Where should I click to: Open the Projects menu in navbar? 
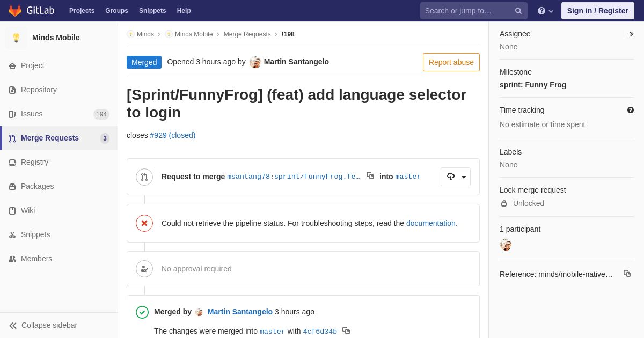pyautogui.click(x=82, y=11)
